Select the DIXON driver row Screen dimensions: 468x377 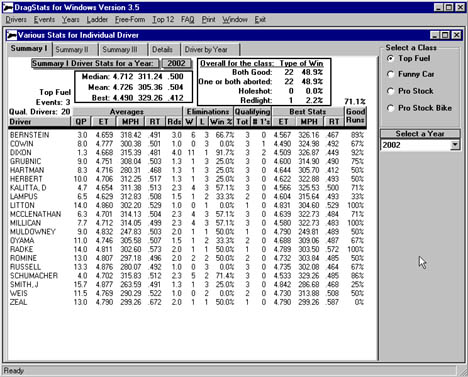click(187, 153)
